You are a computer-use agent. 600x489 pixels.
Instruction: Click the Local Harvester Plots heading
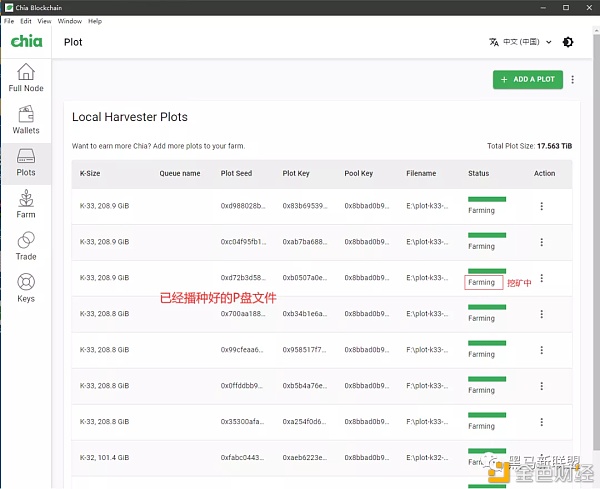(130, 117)
